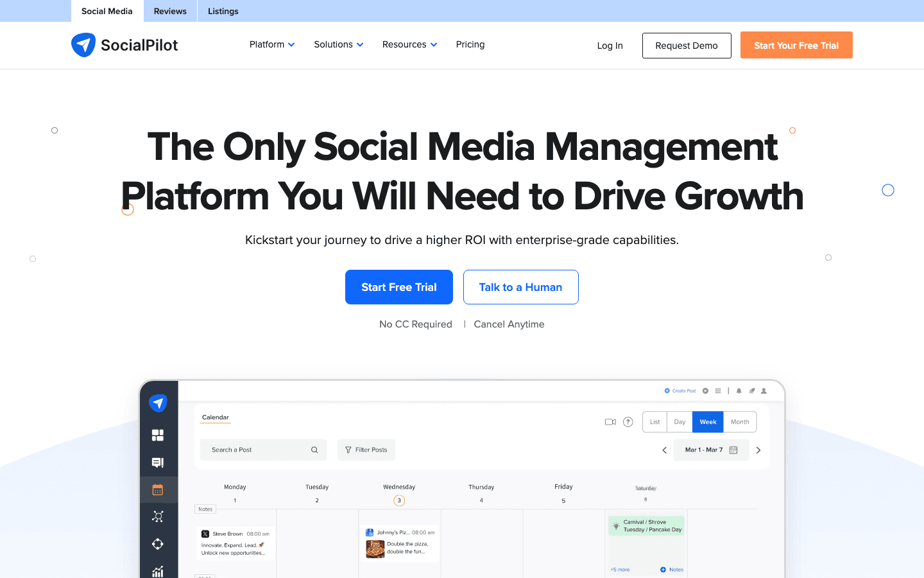Switch calendar view to Month

coord(740,422)
